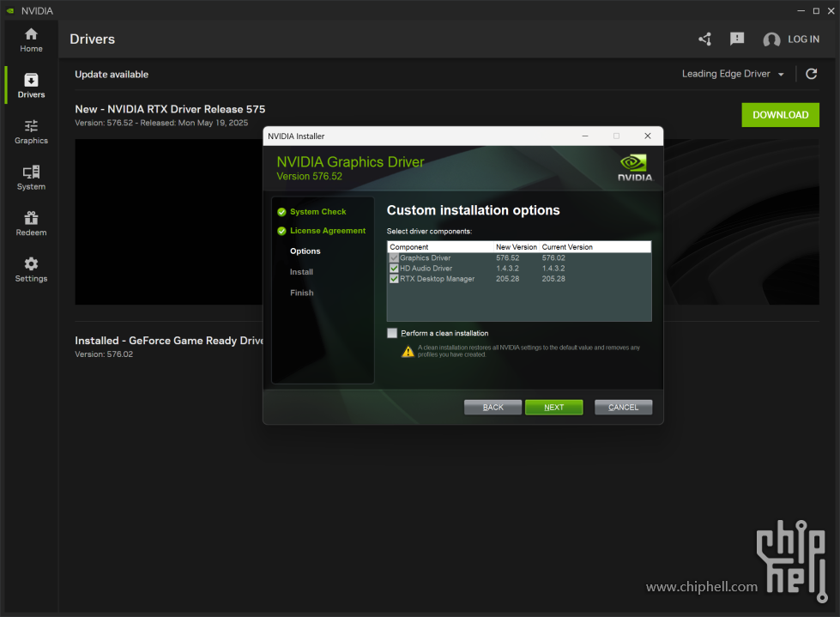Minimize the NVIDIA app window

801,10
